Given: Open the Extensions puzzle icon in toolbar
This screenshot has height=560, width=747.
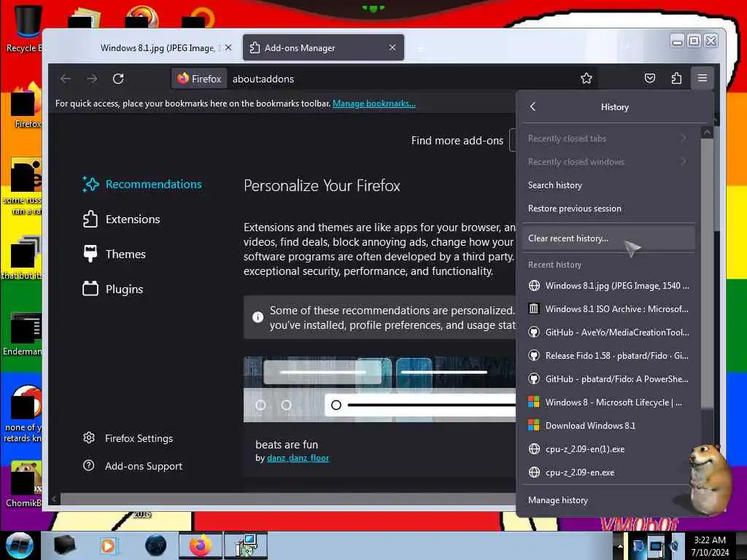Looking at the screenshot, I should [x=676, y=78].
